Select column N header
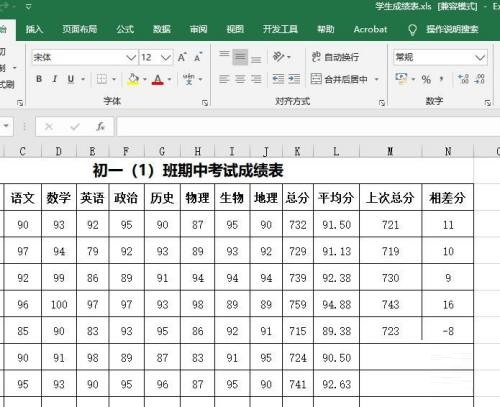The width and height of the screenshot is (500, 407). pyautogui.click(x=448, y=152)
